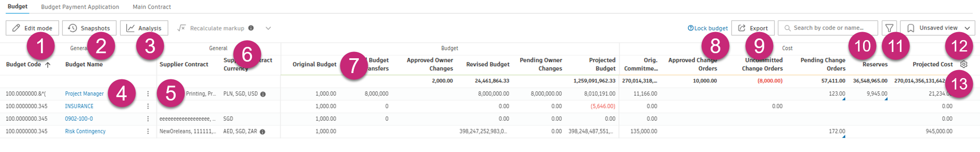Select the NewOreleans supplier contract cell

(187, 132)
